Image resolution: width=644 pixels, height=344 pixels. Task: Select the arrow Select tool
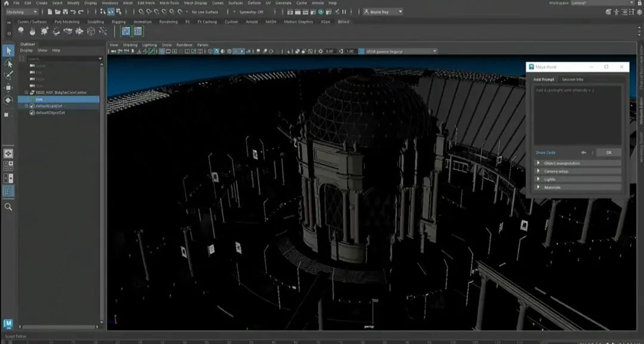pyautogui.click(x=8, y=51)
